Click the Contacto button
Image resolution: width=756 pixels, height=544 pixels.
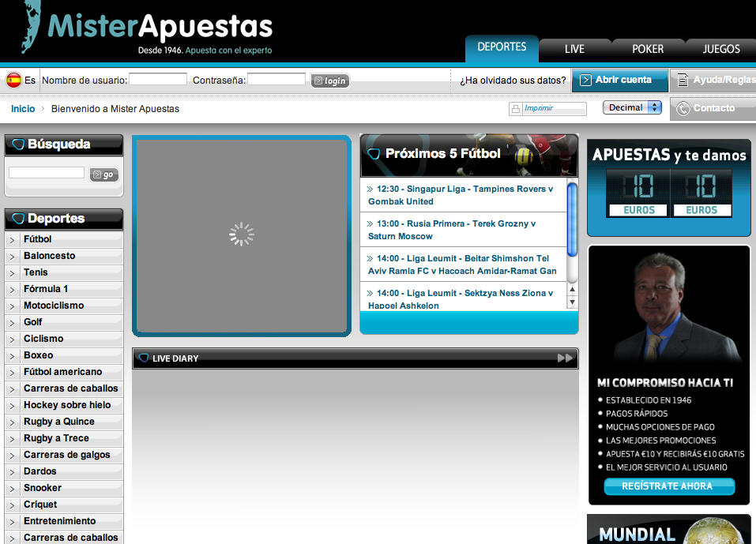(x=713, y=108)
